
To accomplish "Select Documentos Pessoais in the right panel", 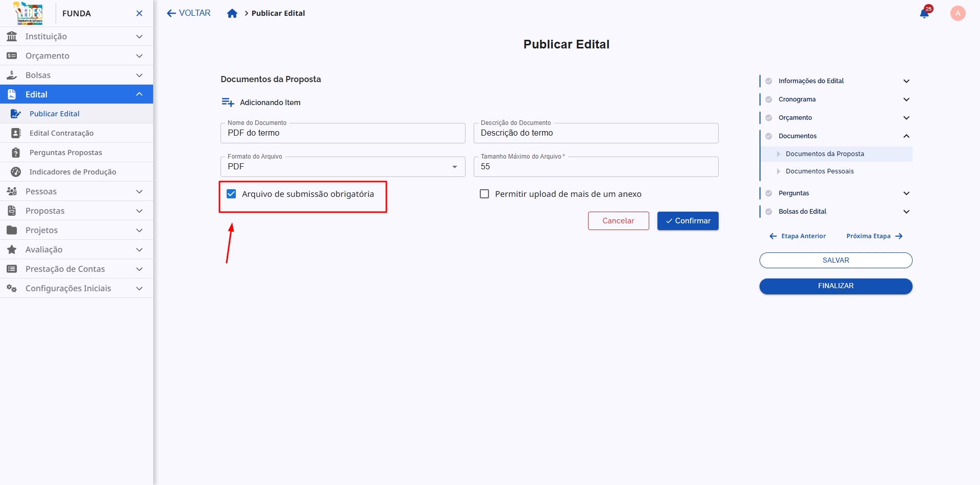I will 820,171.
